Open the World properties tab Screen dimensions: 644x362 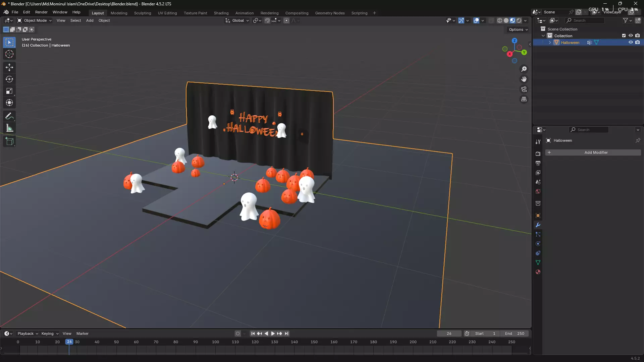click(538, 191)
